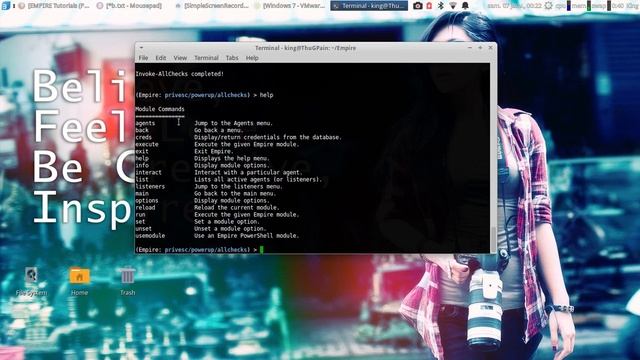Select Terminal taskbar button

click(x=369, y=6)
